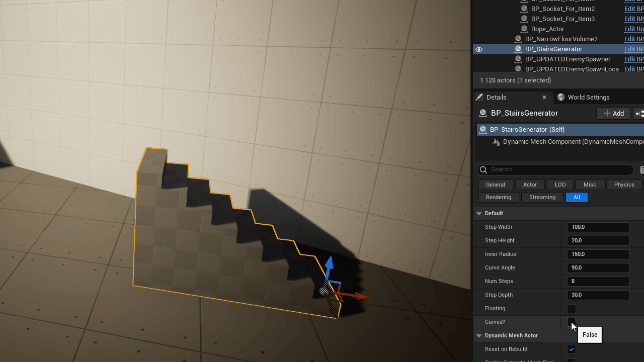
Task: Click the BP_StairsGenerator outliner row icon
Action: coord(518,49)
